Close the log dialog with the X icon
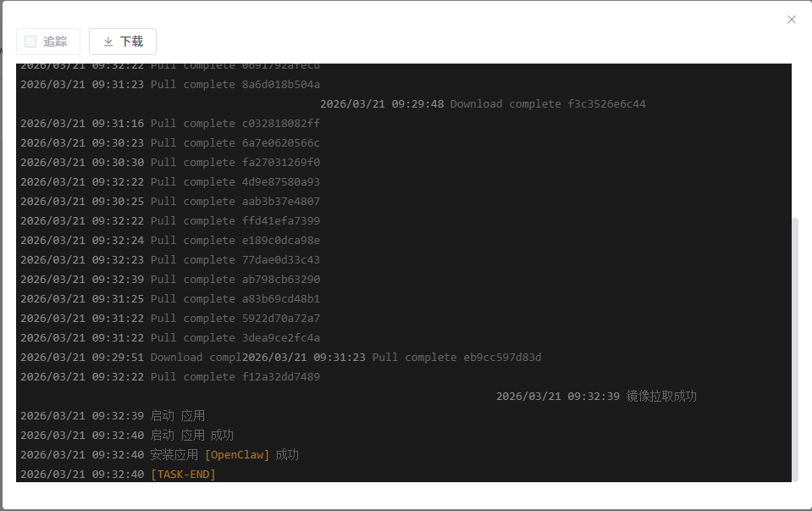 point(792,19)
